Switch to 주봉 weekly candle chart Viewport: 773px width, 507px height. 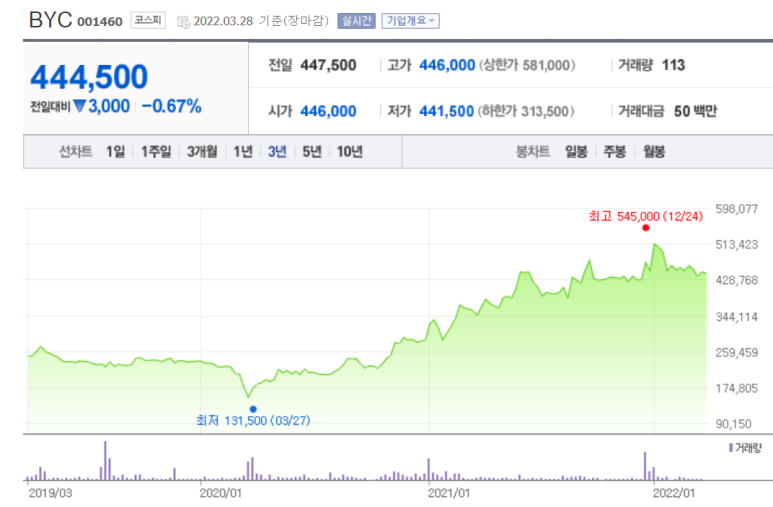pyautogui.click(x=615, y=151)
